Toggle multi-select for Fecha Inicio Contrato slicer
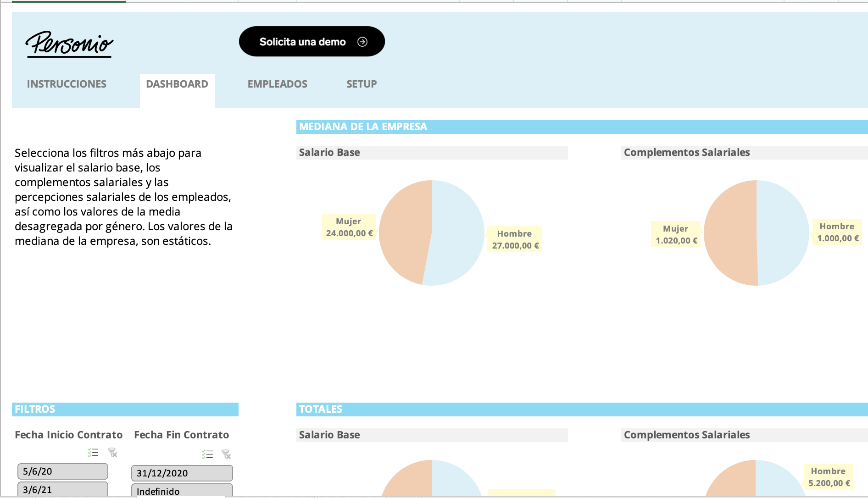This screenshot has width=868, height=498. click(93, 453)
